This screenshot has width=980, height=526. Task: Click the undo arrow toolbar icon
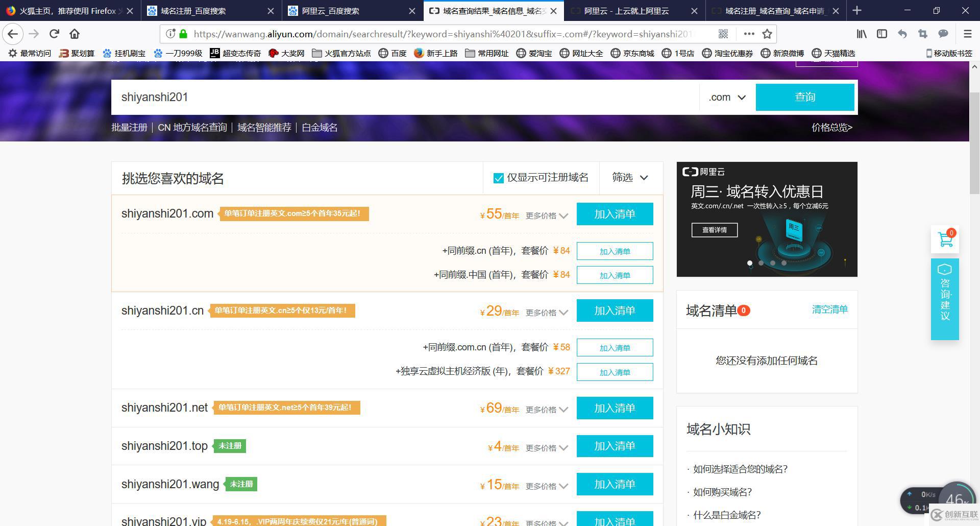[x=902, y=34]
